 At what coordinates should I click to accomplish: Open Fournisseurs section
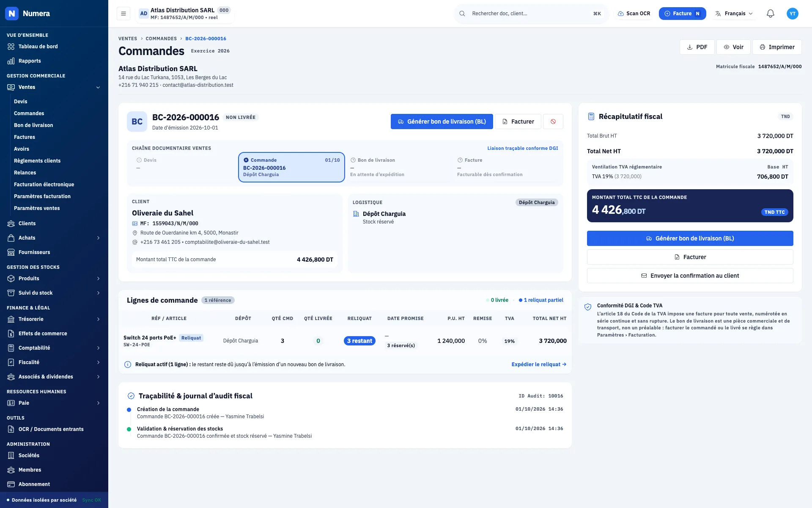click(x=54, y=252)
